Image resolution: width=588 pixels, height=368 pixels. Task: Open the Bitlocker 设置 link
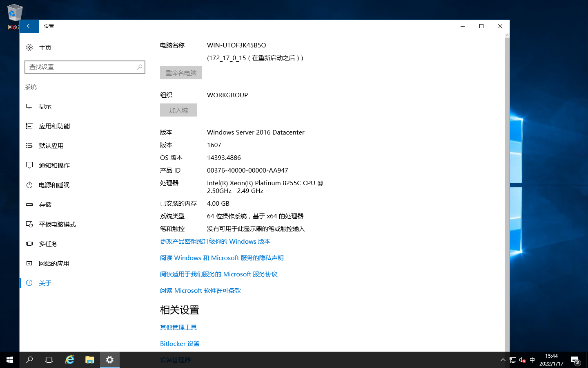180,344
